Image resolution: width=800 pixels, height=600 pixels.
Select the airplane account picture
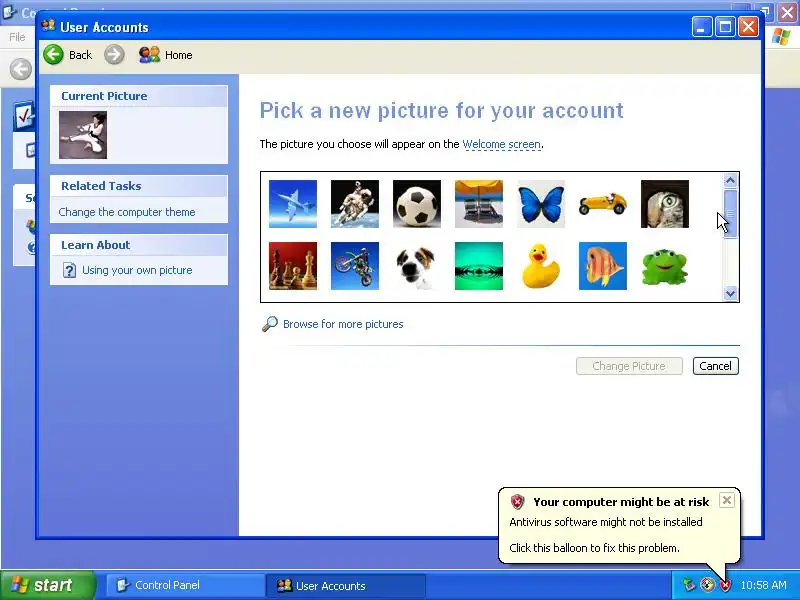(x=292, y=204)
